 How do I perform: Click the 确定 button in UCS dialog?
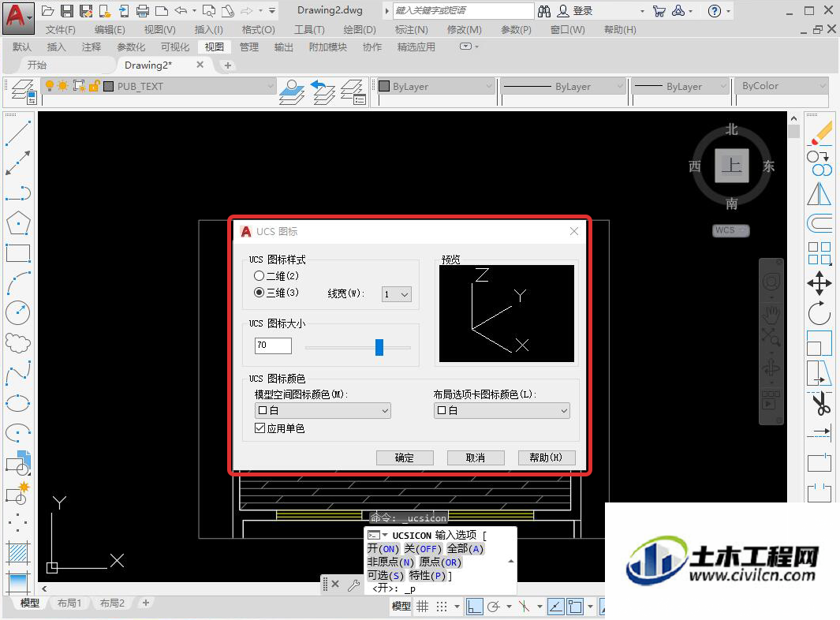tap(404, 458)
